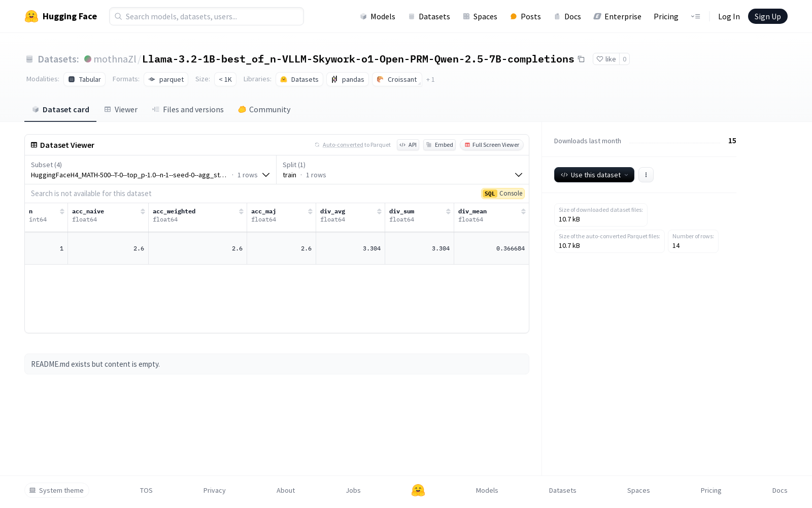This screenshot has width=812, height=508.
Task: Expand the Subset dropdown
Action: (x=150, y=170)
